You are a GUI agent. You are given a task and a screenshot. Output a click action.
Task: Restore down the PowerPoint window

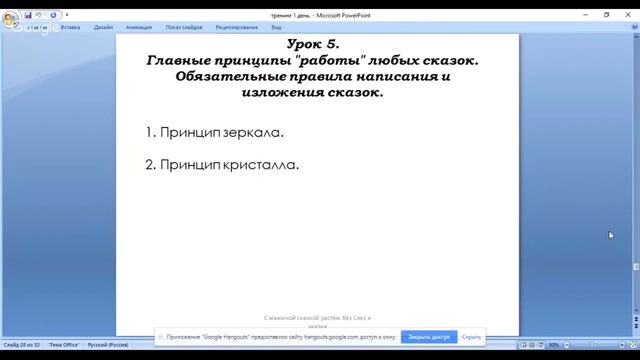point(607,15)
